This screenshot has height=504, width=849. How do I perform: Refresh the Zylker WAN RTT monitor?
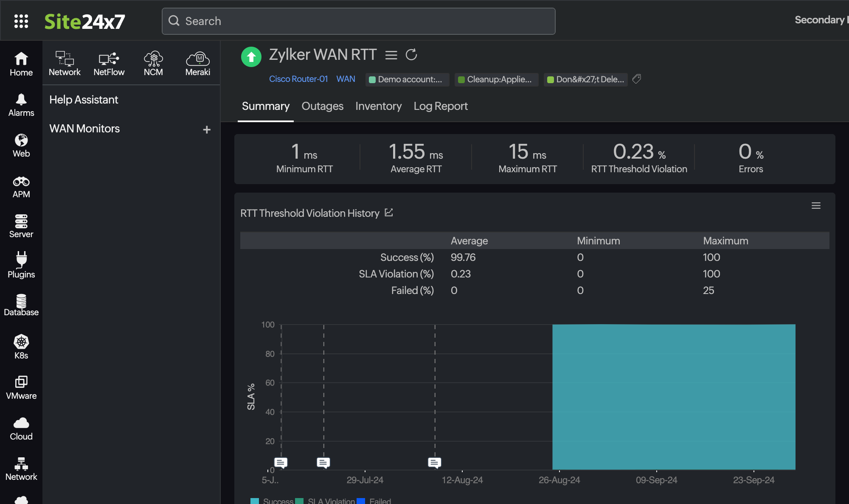tap(411, 54)
